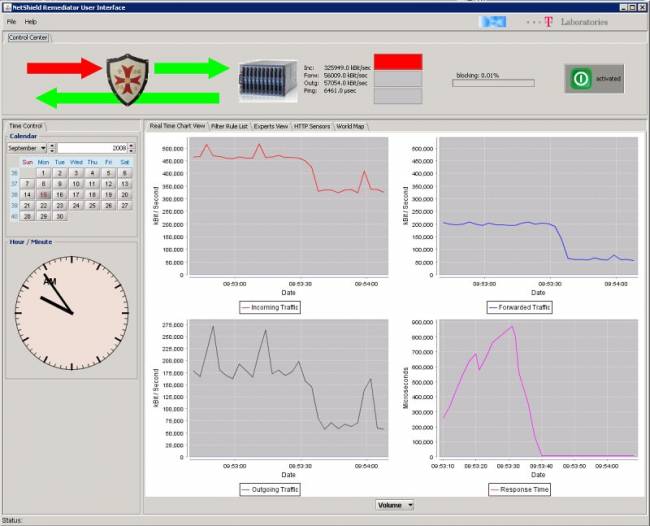Image resolution: width=650 pixels, height=526 pixels.
Task: Click the server rack image
Action: 268,81
